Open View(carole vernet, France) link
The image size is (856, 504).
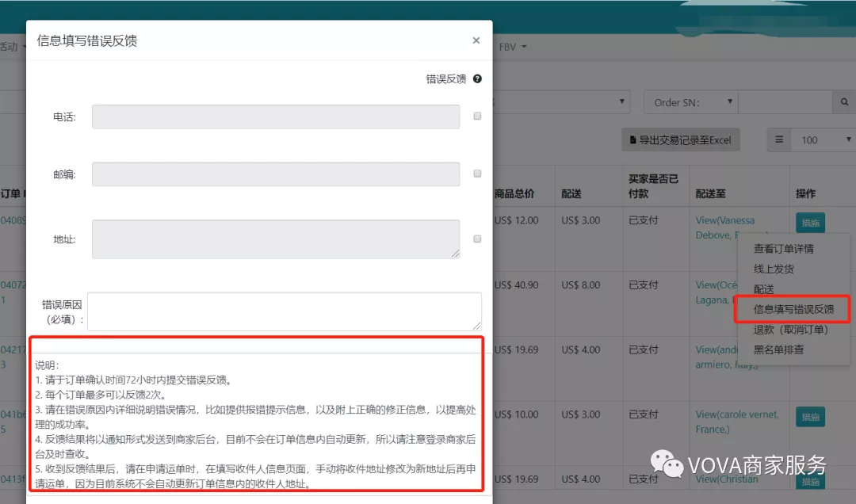tap(737, 422)
